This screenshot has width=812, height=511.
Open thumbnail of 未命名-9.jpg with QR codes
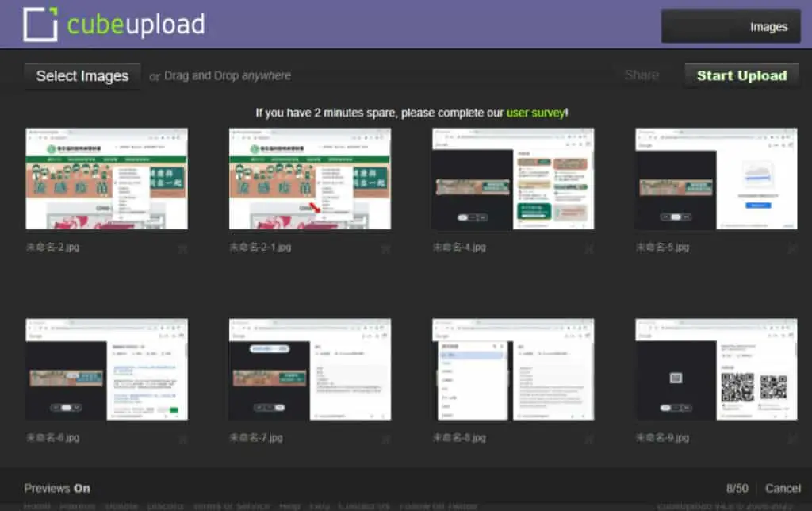716,369
